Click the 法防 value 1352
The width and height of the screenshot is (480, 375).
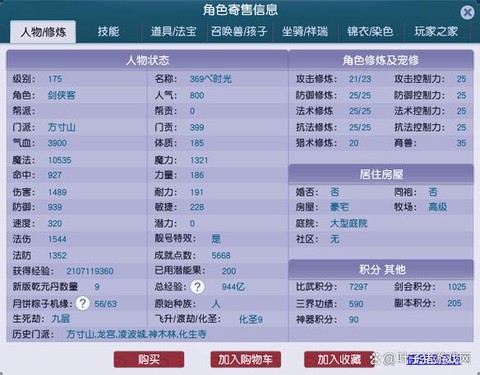click(57, 256)
